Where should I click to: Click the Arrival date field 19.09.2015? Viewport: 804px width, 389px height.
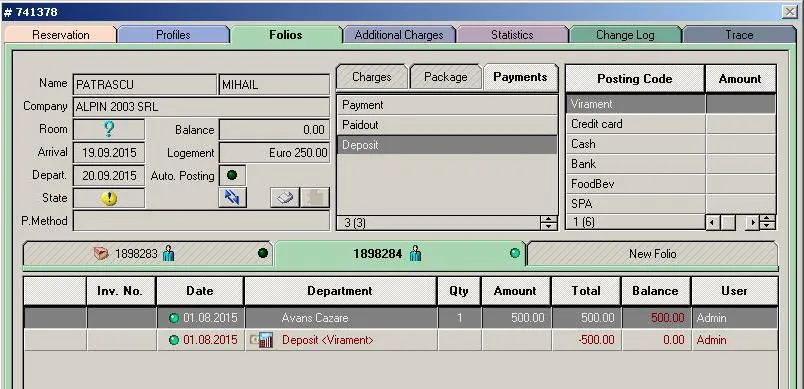point(109,153)
